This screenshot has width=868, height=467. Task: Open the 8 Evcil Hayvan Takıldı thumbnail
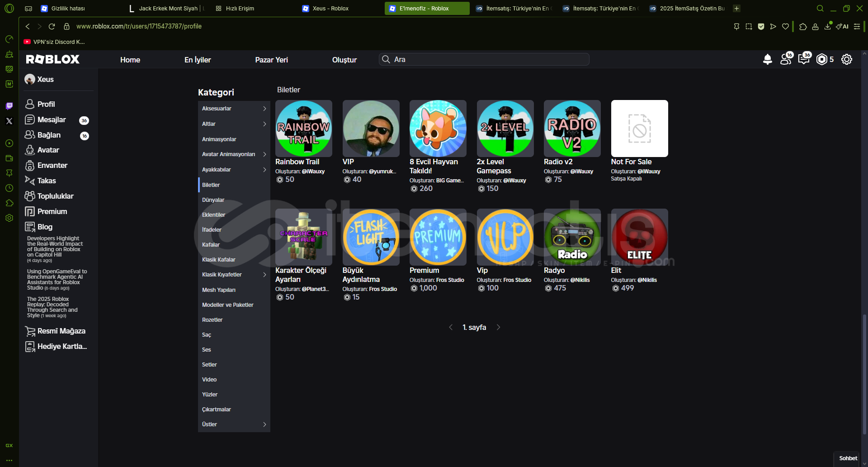tap(438, 129)
